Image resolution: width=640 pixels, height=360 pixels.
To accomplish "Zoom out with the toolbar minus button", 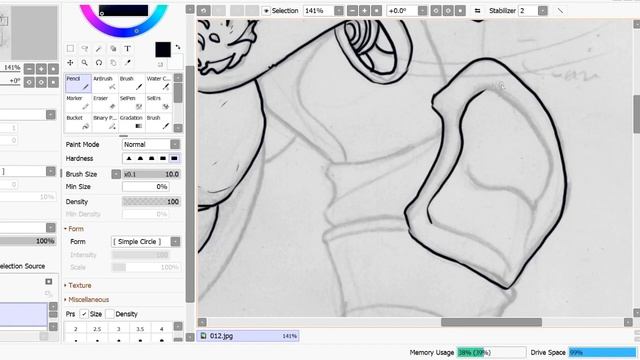I will [x=352, y=11].
